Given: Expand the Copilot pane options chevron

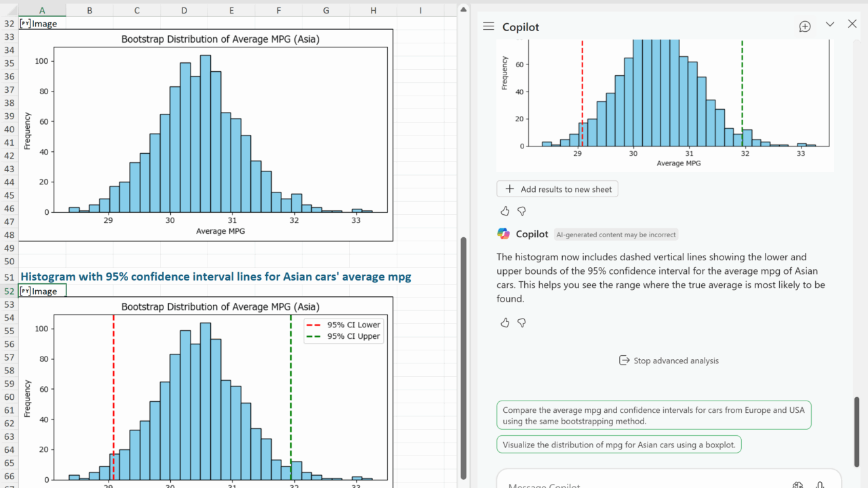Looking at the screenshot, I should click(829, 24).
